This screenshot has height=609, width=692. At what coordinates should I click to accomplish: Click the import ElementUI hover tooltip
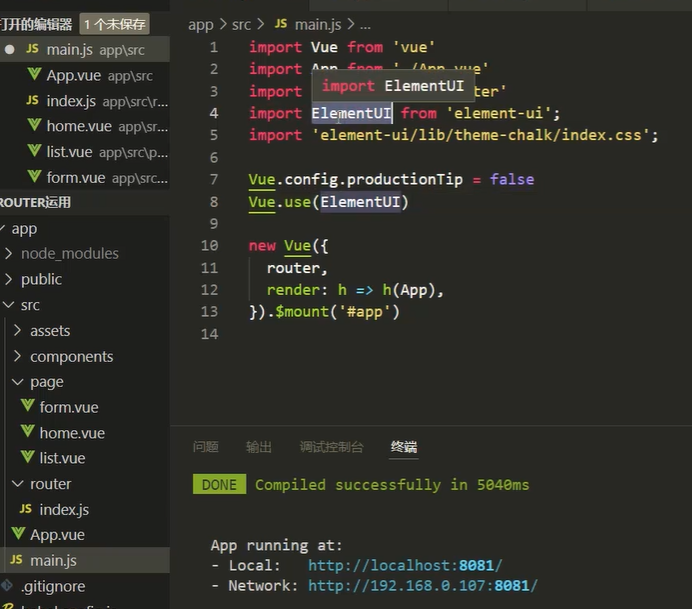click(393, 86)
